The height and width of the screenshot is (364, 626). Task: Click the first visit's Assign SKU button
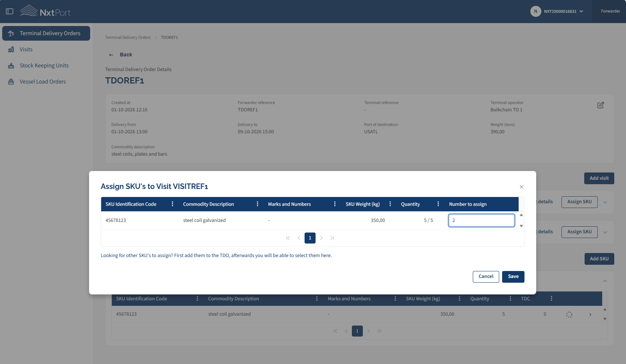[x=579, y=202]
